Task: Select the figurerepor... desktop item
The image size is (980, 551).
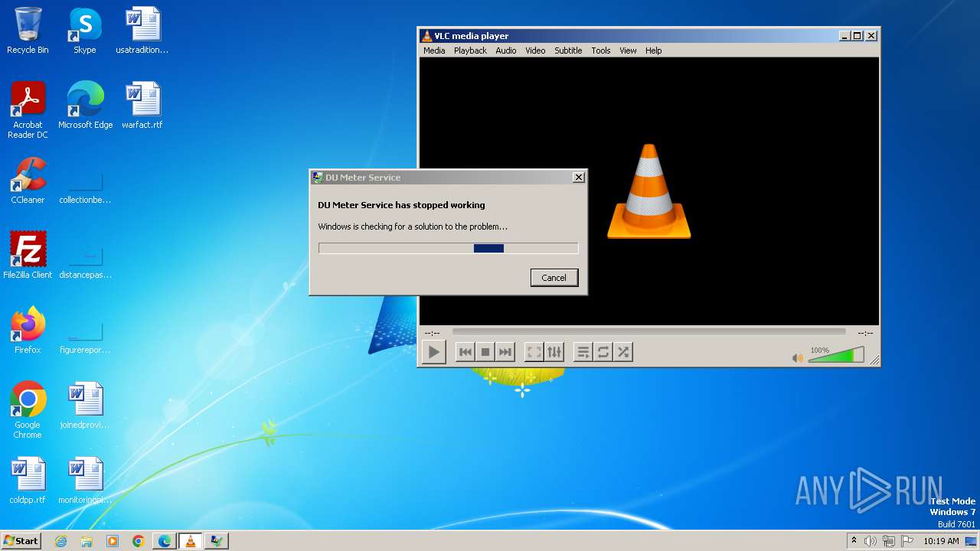Action: (x=85, y=338)
